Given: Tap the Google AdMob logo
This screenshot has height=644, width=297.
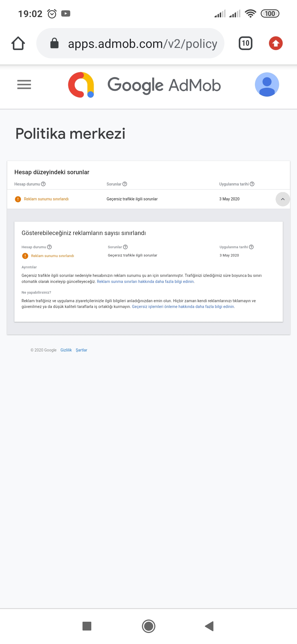Looking at the screenshot, I should [144, 85].
